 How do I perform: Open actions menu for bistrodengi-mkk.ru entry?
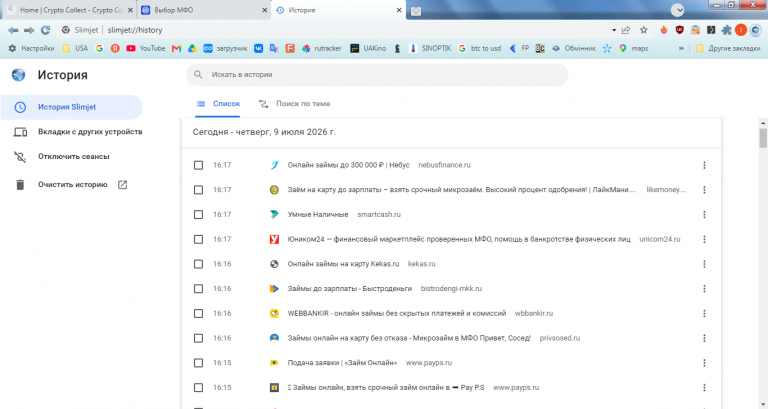pyautogui.click(x=704, y=289)
